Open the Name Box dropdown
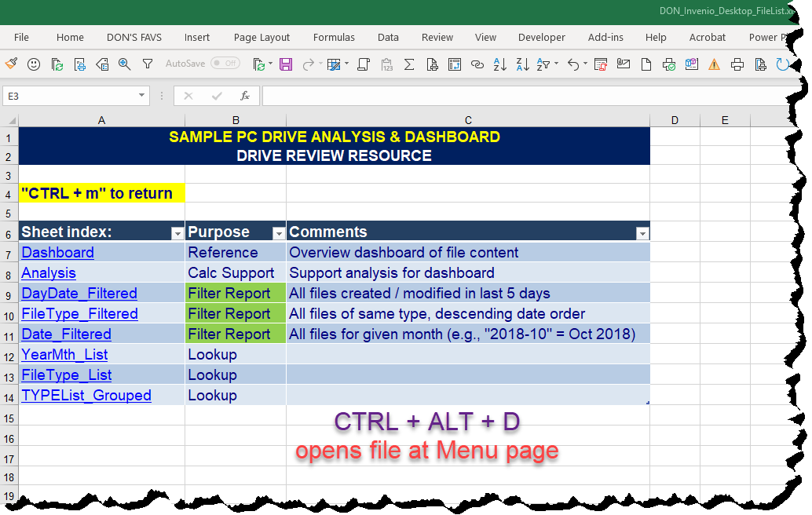812x515 pixels. [143, 95]
